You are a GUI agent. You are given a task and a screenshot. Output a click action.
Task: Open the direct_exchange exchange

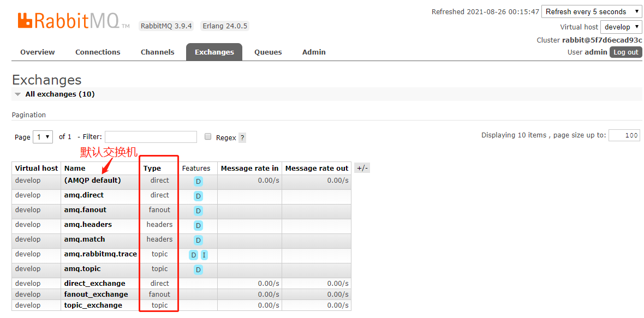(94, 284)
